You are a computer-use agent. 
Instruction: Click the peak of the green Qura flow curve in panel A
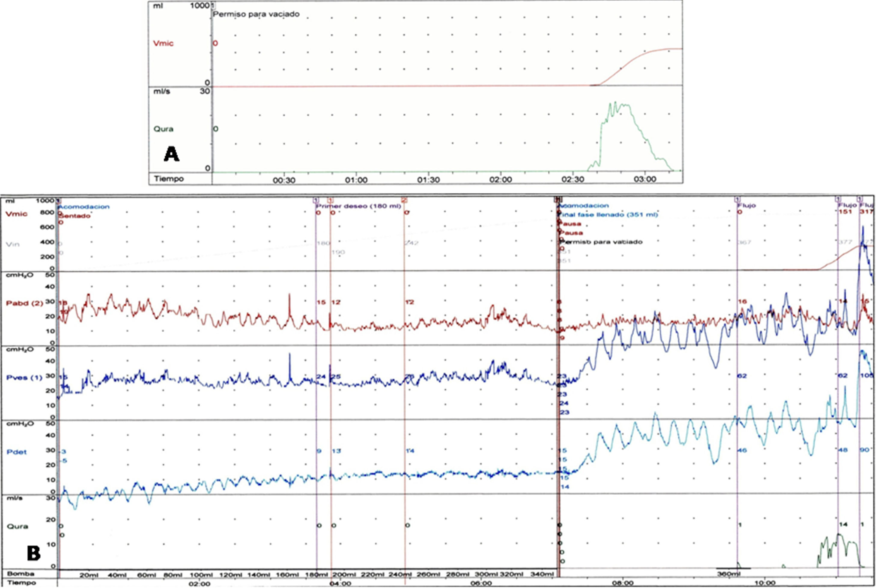616,102
